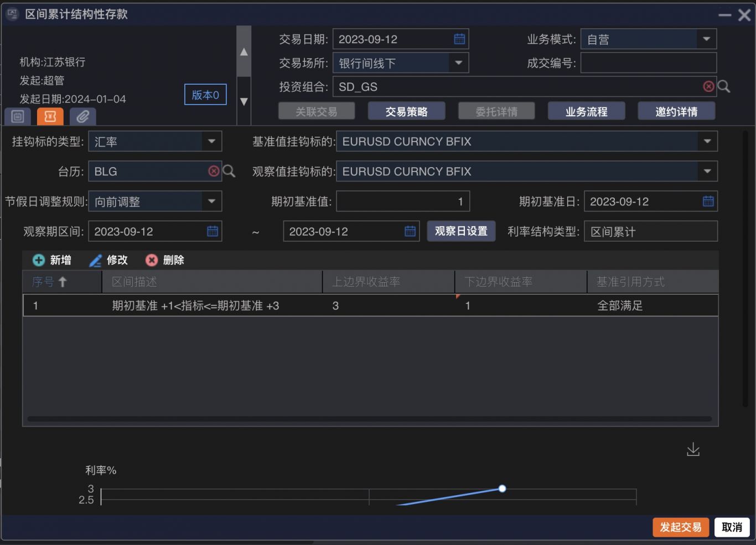Screen dimensions: 756x545
Task: Click the 成交编号 input field
Action: pos(649,63)
